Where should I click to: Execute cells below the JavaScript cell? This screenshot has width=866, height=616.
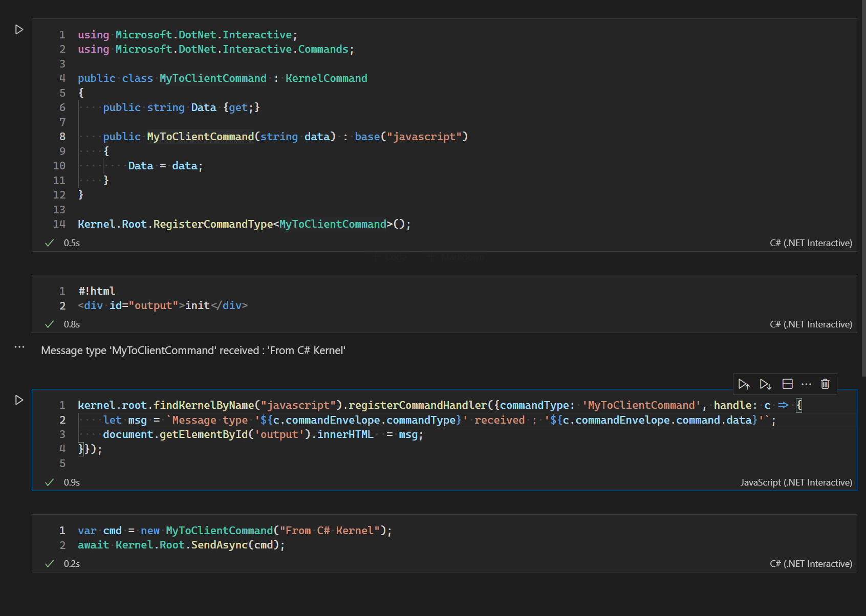765,384
